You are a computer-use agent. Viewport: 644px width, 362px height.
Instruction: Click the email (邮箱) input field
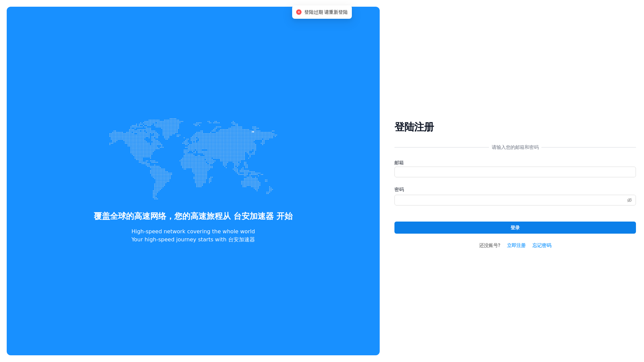click(515, 172)
